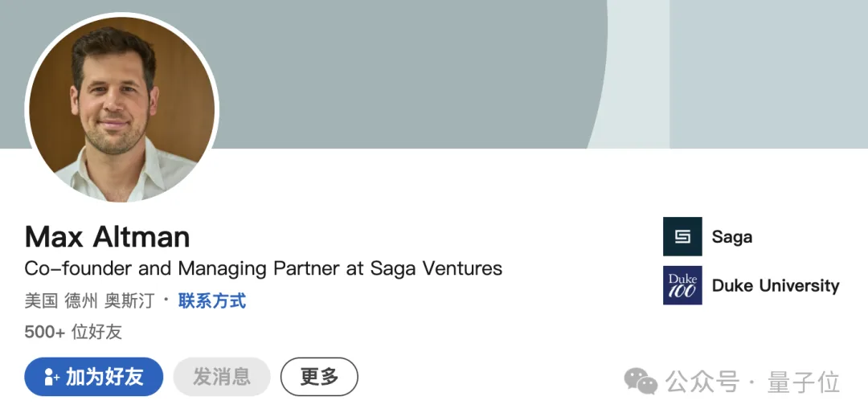The width and height of the screenshot is (868, 417).
Task: Click the Duke University logo icon
Action: click(x=682, y=285)
